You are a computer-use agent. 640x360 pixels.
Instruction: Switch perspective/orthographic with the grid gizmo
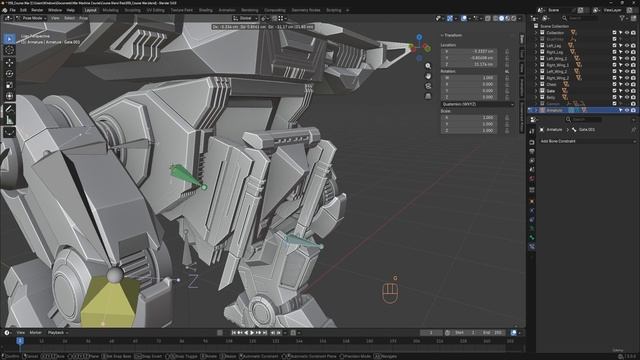pyautogui.click(x=428, y=96)
